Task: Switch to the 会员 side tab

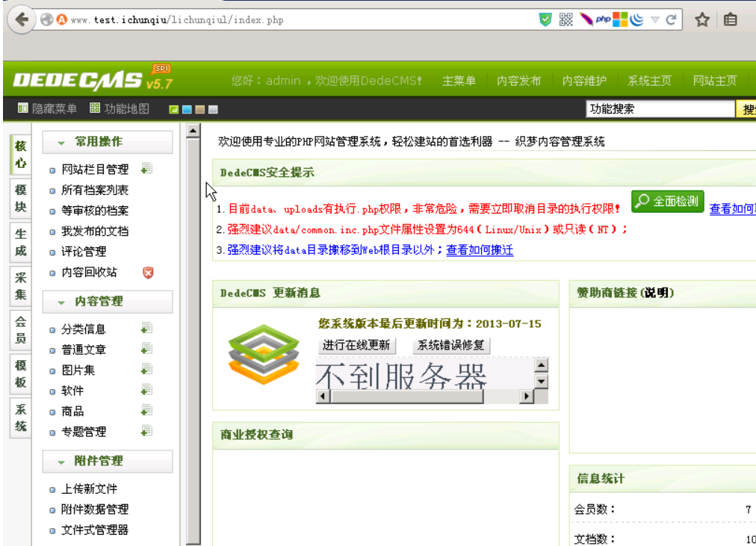Action: (20, 330)
